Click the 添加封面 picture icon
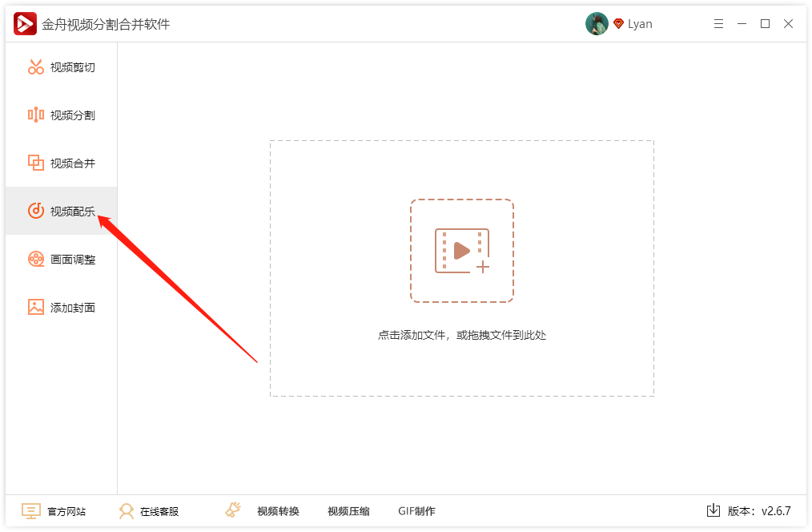812x532 pixels. pos(36,307)
